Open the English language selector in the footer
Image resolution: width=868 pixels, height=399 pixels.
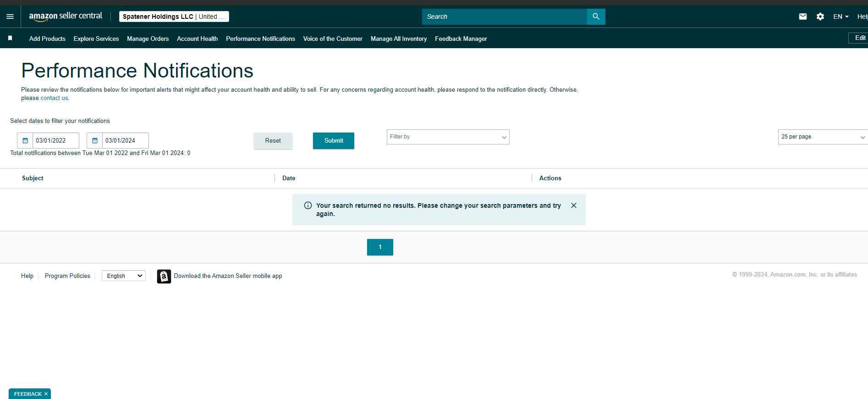[124, 276]
